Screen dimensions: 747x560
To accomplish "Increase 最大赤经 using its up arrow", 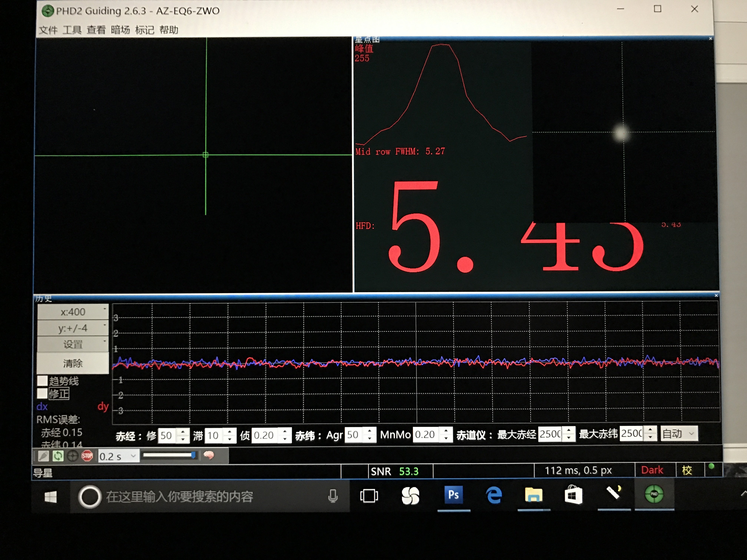I will click(569, 430).
